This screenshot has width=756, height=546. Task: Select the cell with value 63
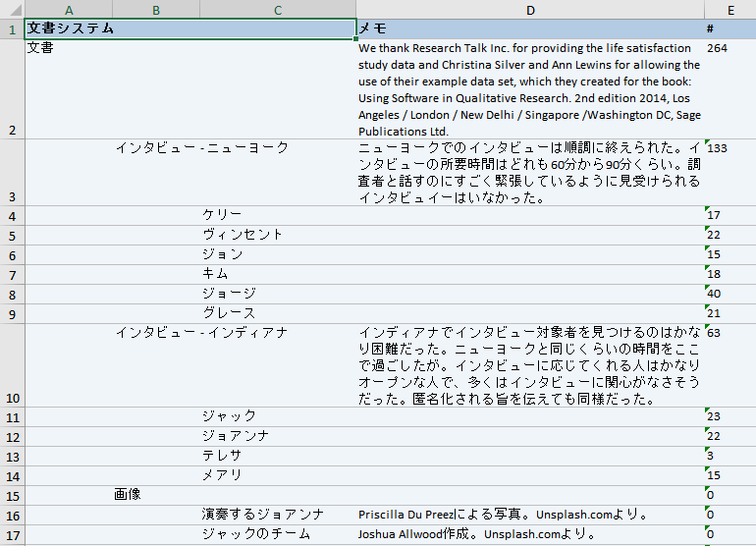(x=730, y=365)
